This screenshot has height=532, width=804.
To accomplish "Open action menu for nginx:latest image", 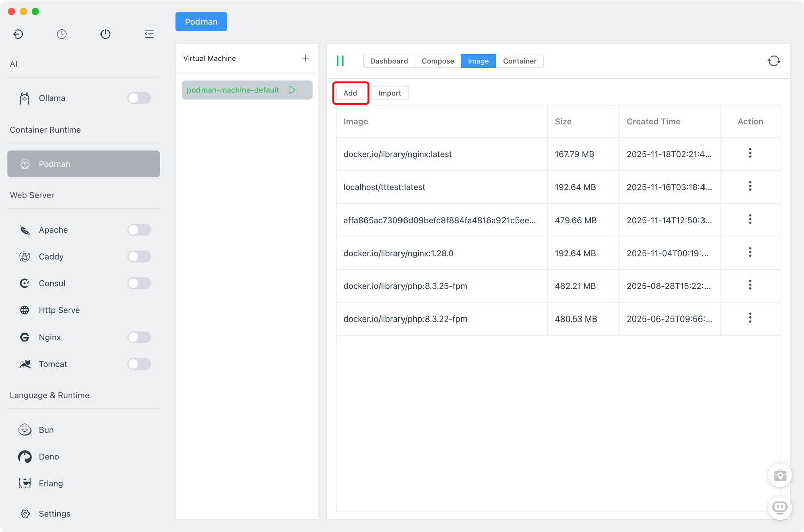I will [x=750, y=153].
